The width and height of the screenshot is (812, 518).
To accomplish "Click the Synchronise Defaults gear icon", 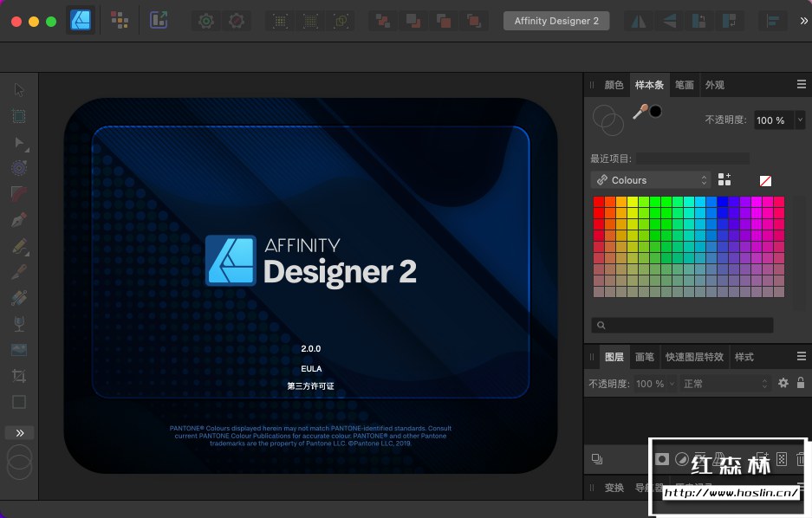I will (206, 21).
